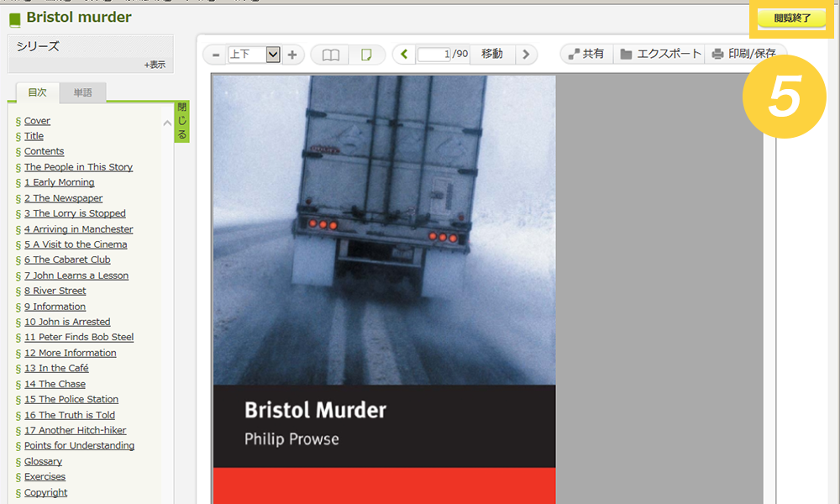Open Points for Understanding link
The height and width of the screenshot is (504, 840).
79,445
